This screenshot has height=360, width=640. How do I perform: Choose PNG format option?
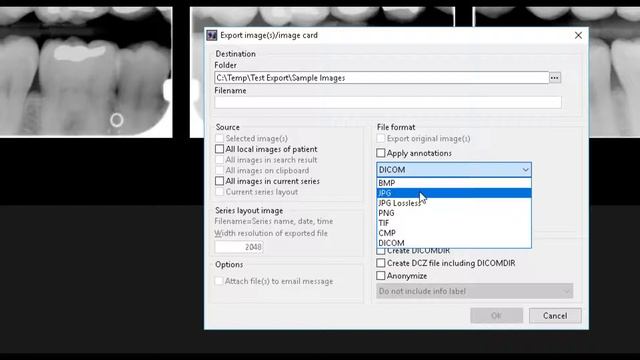click(x=454, y=213)
